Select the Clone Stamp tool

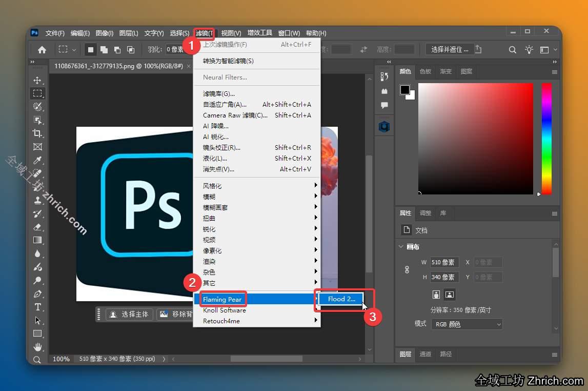(37, 201)
